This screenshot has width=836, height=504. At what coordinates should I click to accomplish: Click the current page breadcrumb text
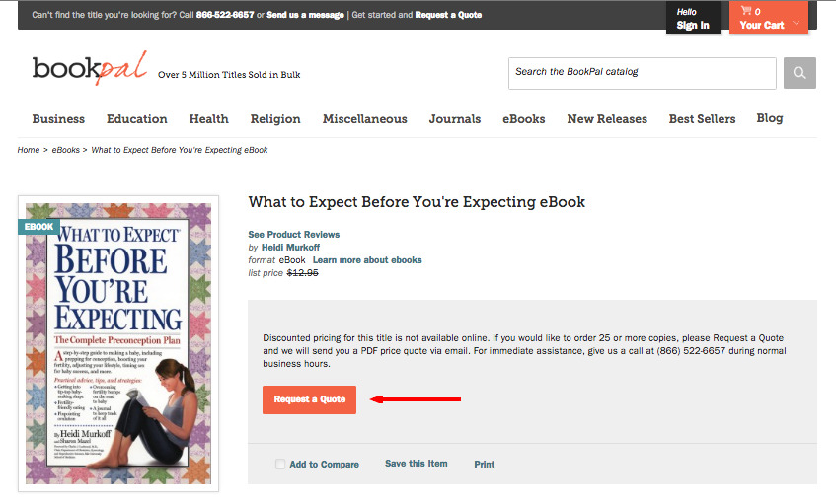pos(180,150)
